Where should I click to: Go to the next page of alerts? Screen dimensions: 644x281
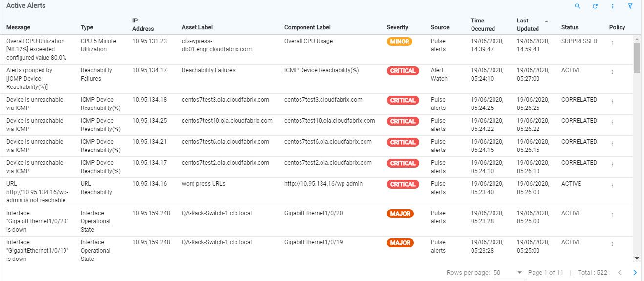click(635, 272)
